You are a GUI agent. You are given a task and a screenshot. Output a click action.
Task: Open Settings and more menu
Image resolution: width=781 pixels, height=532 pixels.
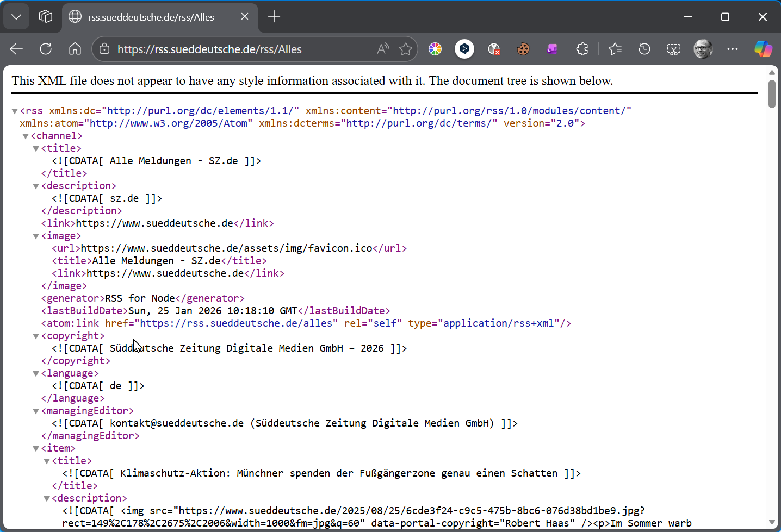(733, 49)
